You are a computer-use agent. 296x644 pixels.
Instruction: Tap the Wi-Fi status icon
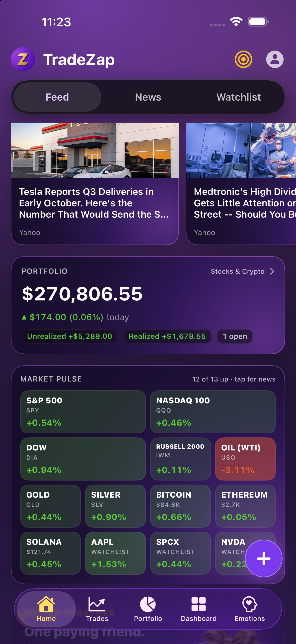[236, 22]
